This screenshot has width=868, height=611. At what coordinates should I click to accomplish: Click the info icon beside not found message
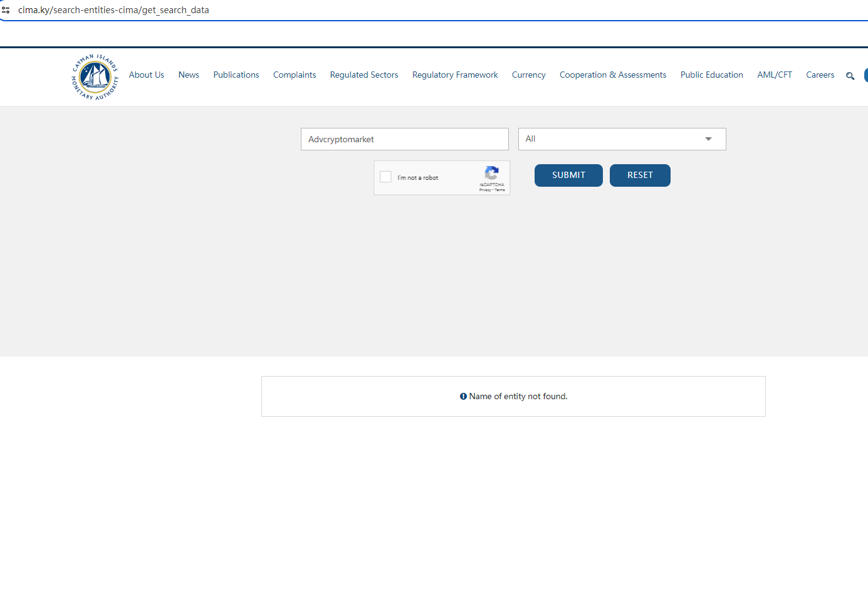click(x=463, y=397)
